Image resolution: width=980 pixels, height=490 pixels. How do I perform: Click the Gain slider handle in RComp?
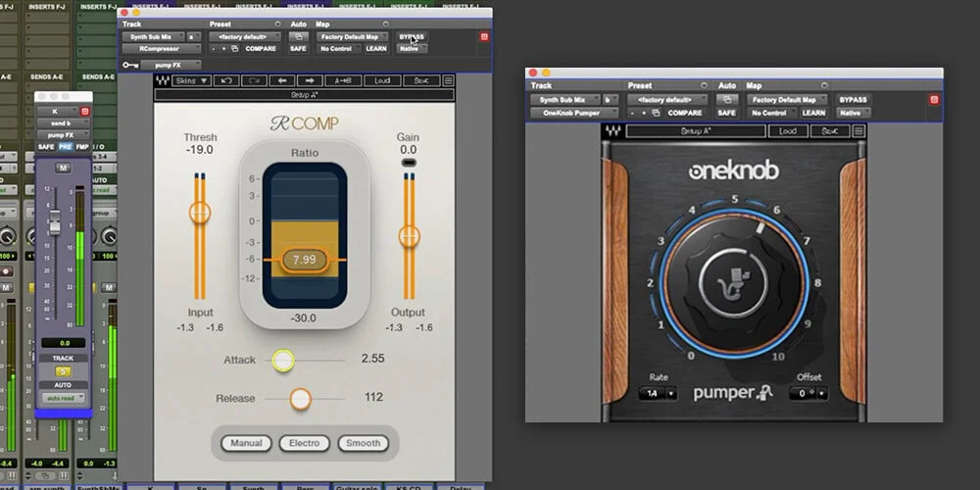point(410,236)
